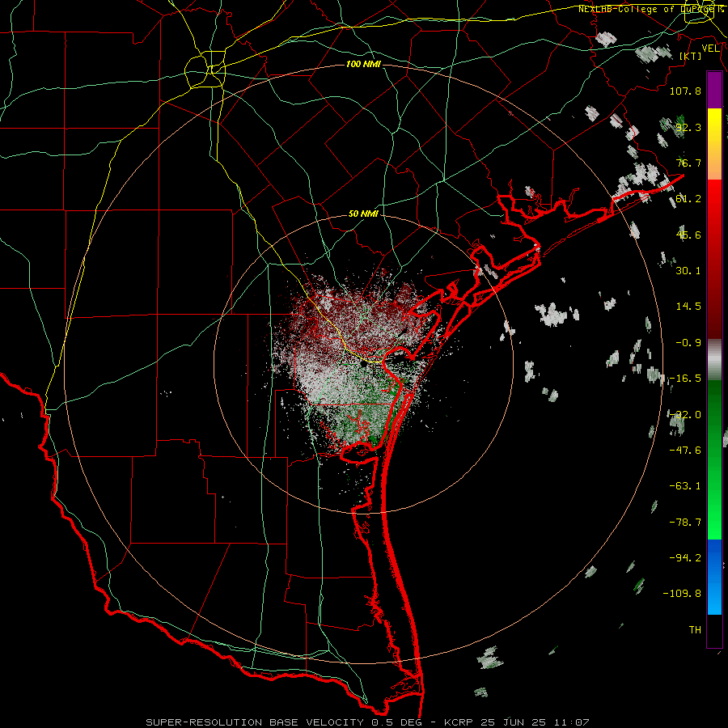The height and width of the screenshot is (728, 728).
Task: Click the blue segment of the color bar
Action: pyautogui.click(x=714, y=577)
